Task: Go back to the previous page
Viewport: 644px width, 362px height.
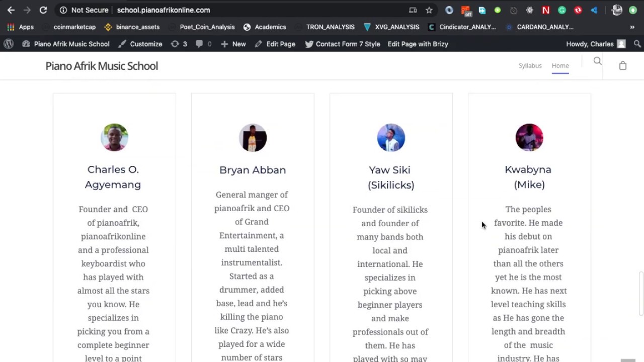Action: [11, 10]
